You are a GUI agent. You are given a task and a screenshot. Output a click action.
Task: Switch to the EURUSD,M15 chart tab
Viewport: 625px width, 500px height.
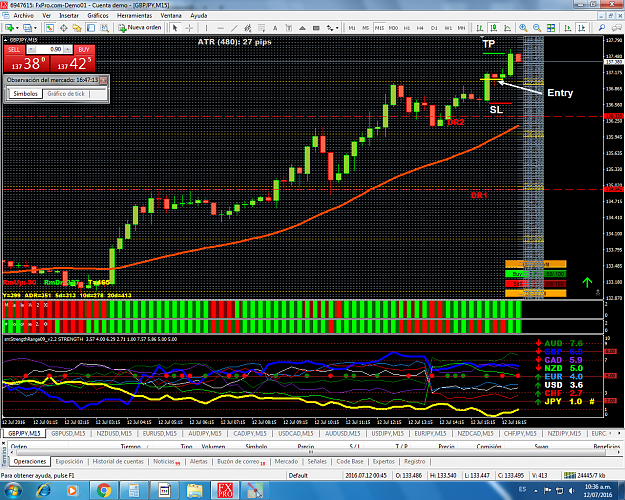click(160, 433)
